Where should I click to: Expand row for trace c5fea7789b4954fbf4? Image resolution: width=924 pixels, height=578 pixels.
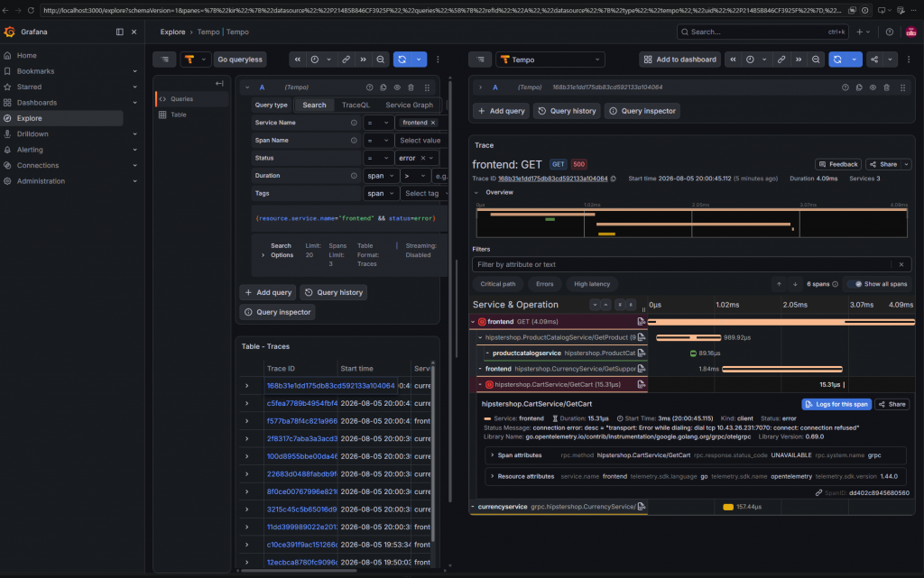coord(247,403)
